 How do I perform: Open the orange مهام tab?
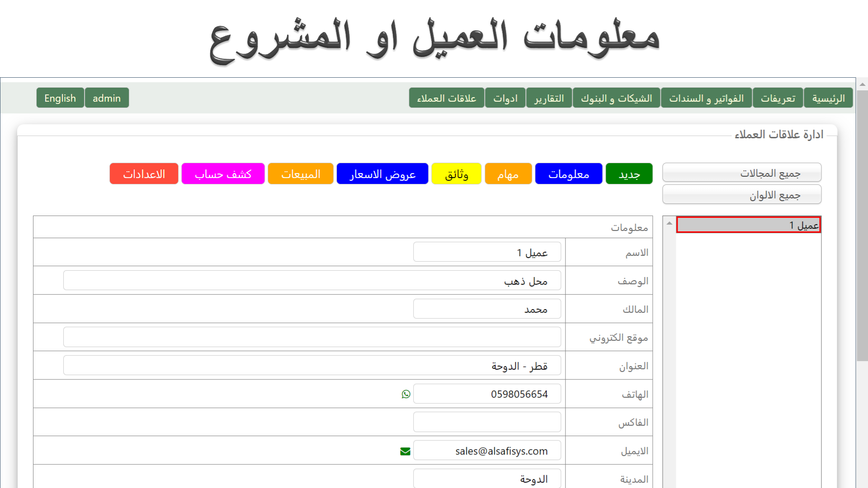click(508, 174)
